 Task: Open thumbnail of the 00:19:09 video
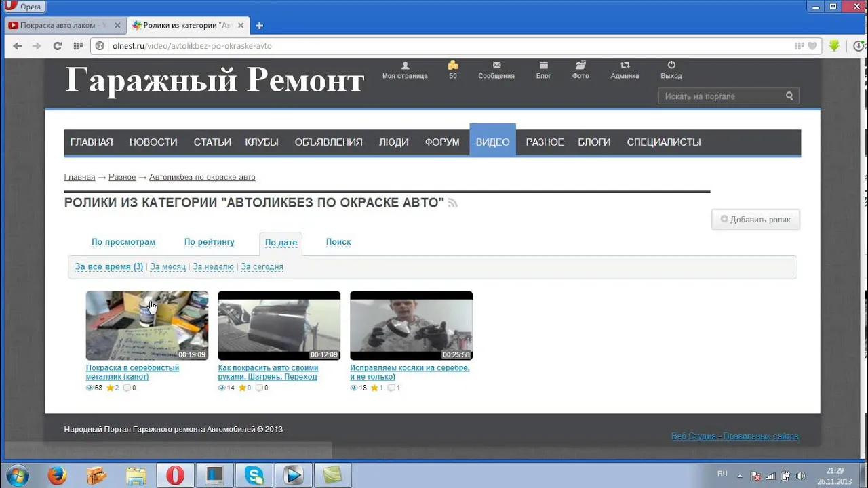(x=147, y=325)
